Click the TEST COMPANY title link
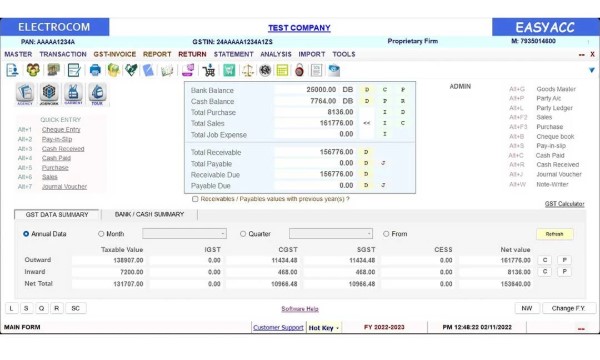The image size is (600, 360). point(299,28)
